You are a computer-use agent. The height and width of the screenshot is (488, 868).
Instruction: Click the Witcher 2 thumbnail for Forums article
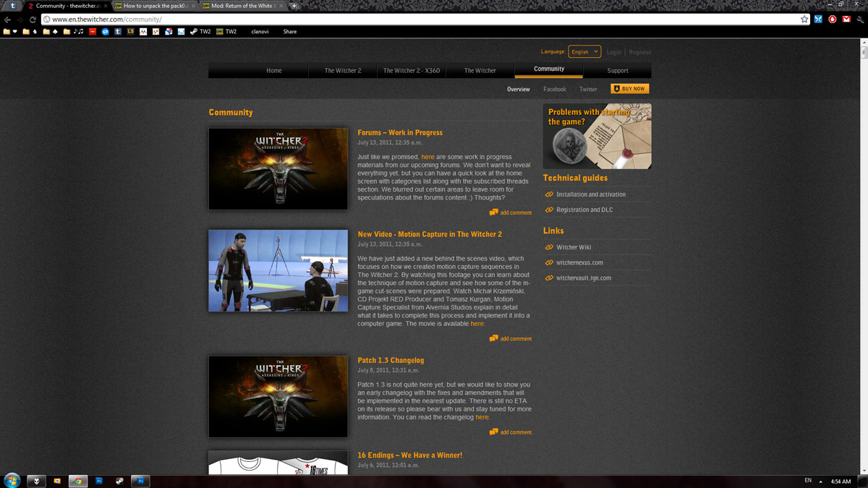pyautogui.click(x=278, y=169)
